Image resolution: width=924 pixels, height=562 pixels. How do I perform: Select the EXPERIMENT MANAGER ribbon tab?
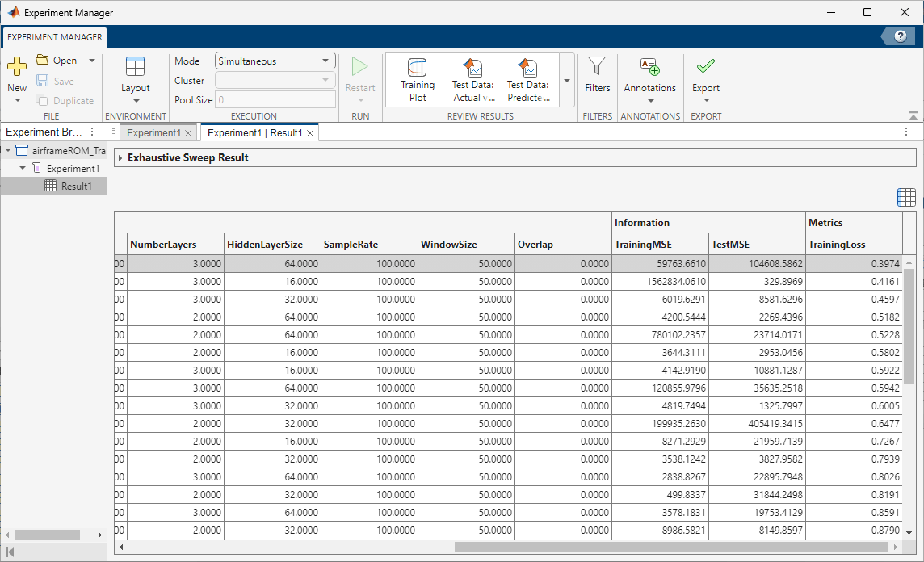53,37
